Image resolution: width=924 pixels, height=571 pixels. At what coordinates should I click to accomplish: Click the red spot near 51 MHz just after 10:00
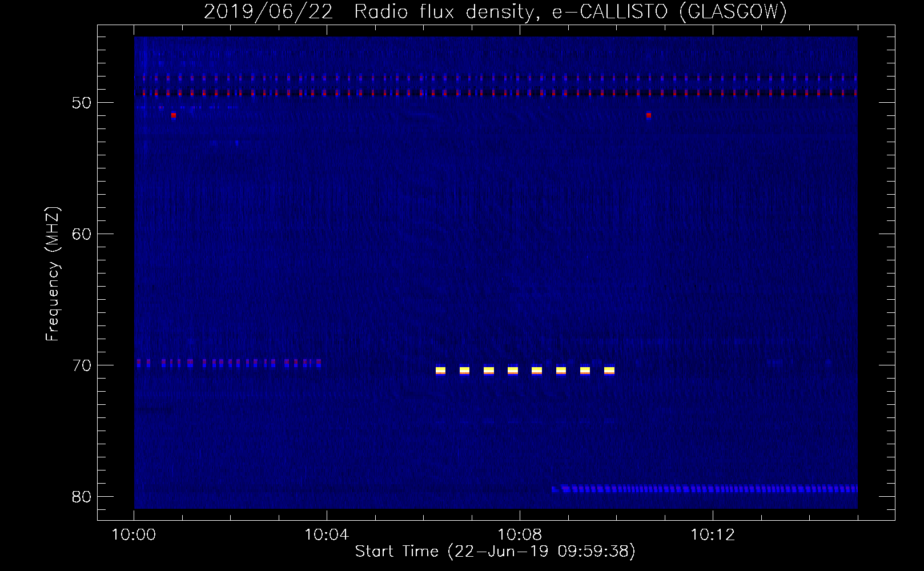(x=174, y=115)
